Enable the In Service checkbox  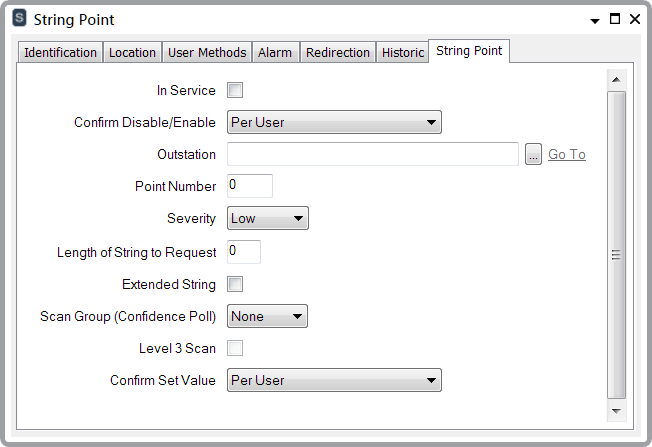[x=235, y=91]
